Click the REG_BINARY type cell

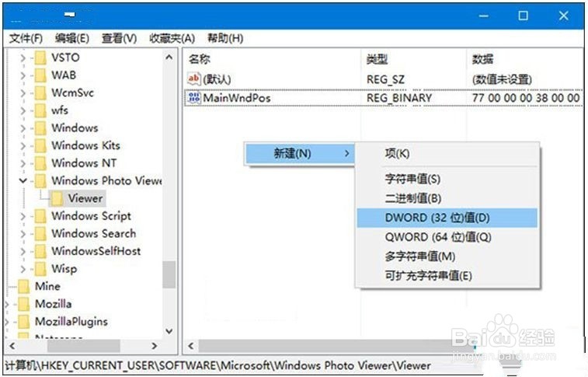click(x=399, y=98)
